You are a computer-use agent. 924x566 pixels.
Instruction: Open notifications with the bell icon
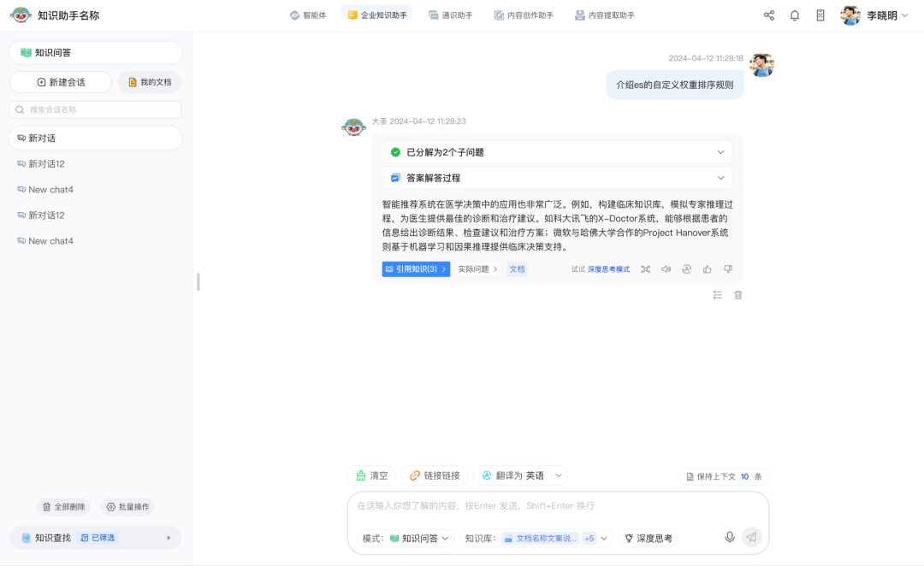pyautogui.click(x=795, y=15)
